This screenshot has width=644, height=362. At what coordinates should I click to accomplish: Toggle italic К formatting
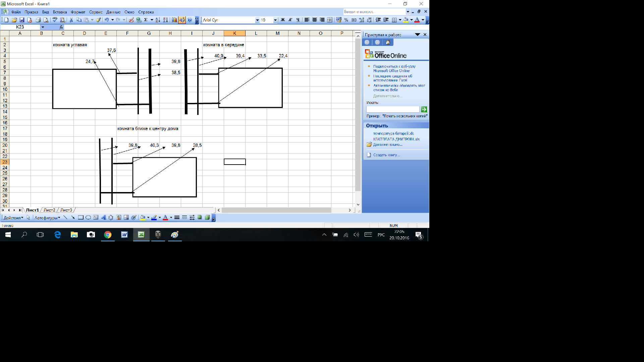(x=290, y=20)
